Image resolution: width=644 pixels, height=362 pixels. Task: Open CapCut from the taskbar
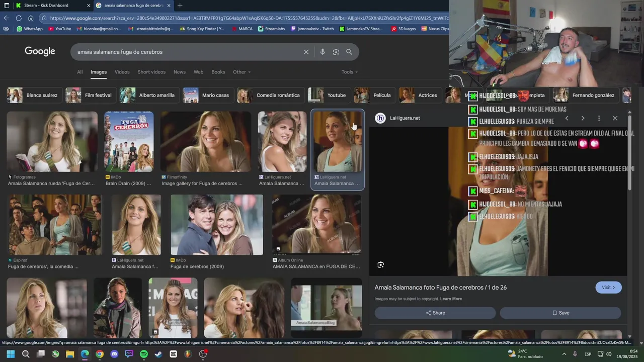tap(174, 354)
